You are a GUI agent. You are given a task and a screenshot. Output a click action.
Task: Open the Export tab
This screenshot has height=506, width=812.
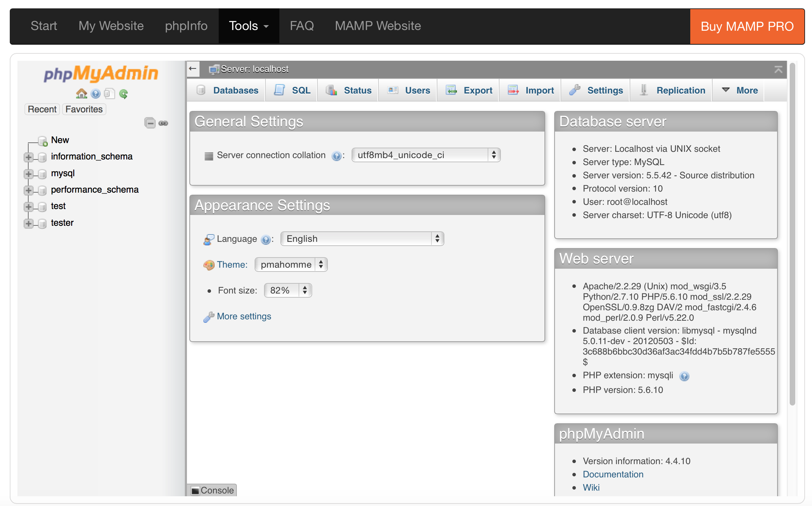(469, 90)
